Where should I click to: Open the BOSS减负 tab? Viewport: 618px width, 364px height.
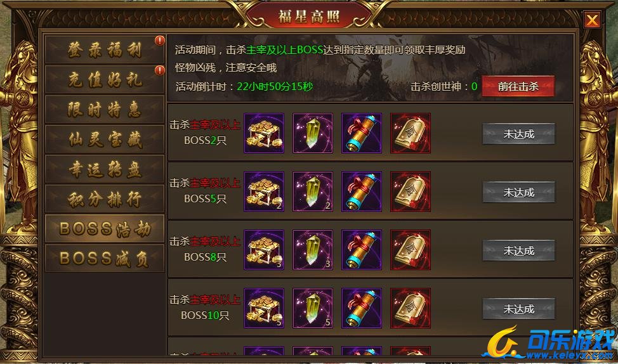105,259
